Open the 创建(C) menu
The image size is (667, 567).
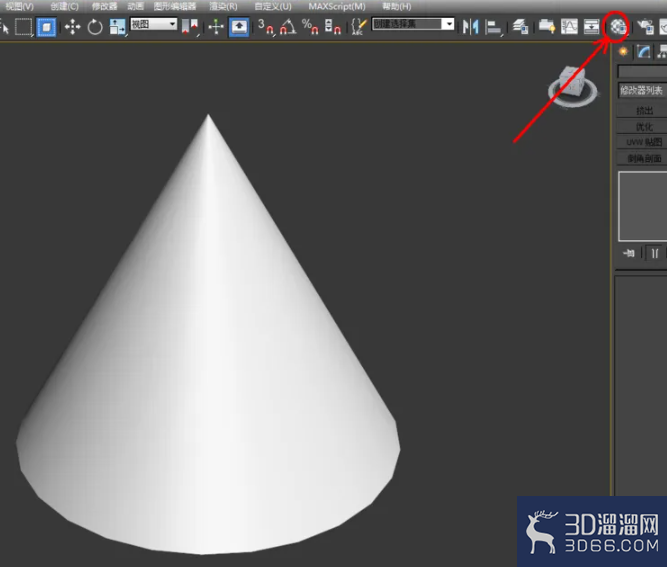point(64,6)
